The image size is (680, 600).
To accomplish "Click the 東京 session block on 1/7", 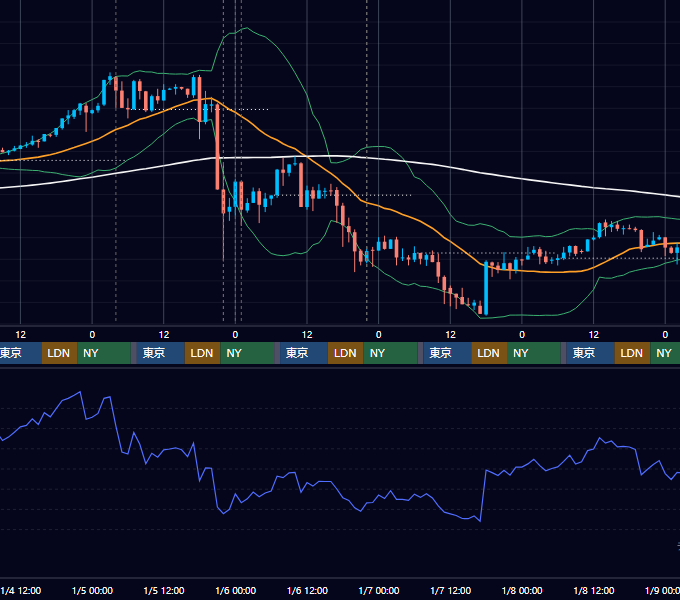I will point(447,353).
